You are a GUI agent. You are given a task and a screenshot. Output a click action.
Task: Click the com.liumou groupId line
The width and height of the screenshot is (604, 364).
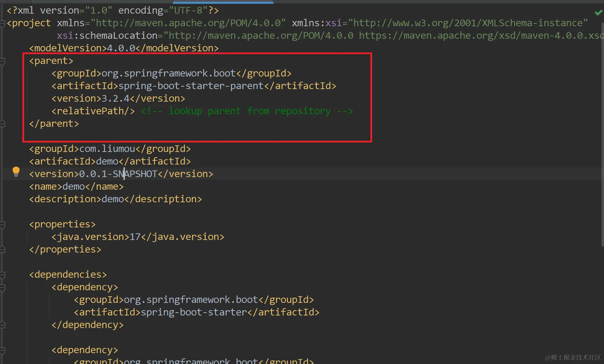click(110, 149)
